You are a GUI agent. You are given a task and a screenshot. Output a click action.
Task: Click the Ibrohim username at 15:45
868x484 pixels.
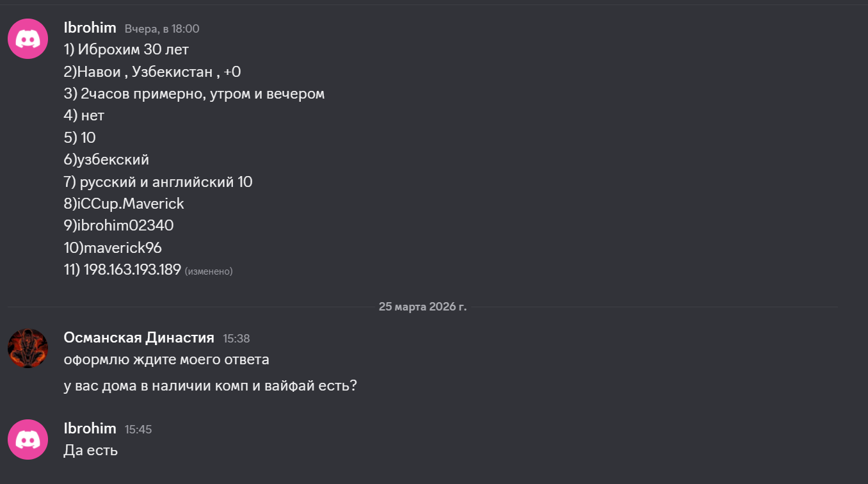click(x=90, y=428)
